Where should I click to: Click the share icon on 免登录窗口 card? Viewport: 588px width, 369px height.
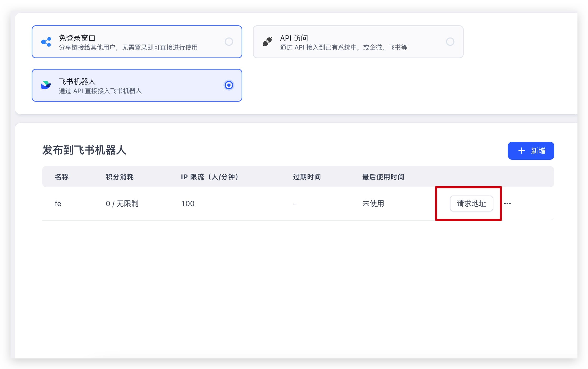tap(46, 42)
